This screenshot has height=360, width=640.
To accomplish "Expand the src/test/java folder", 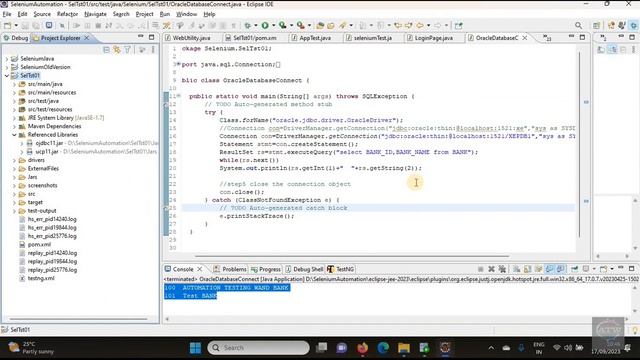I will (14, 101).
